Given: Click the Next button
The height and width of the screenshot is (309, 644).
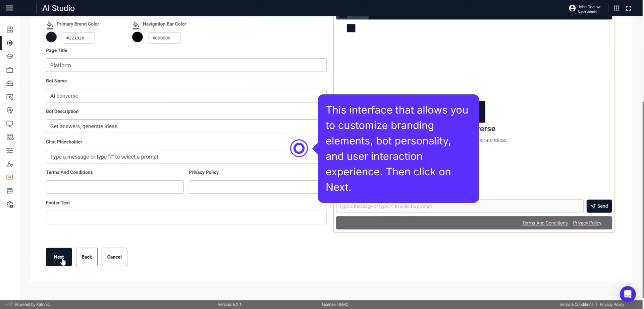Looking at the screenshot, I should coord(59,257).
